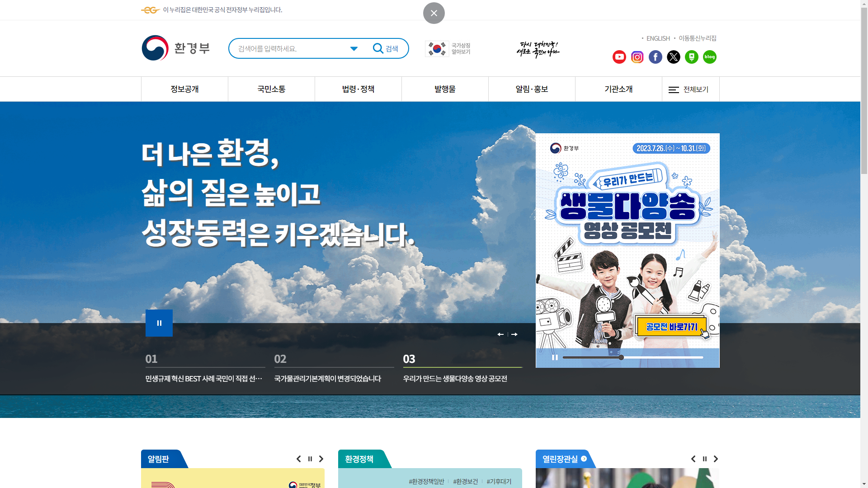Show next 알림판 item with right chevron

[321, 459]
